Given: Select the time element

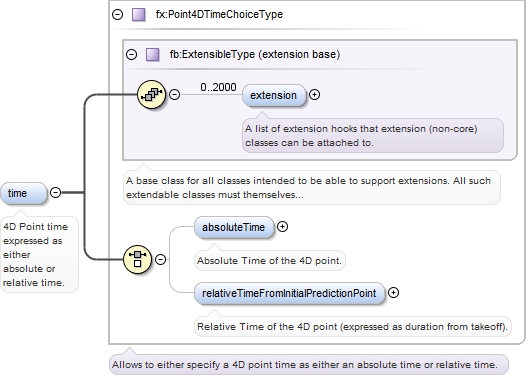Looking at the screenshot, I should pos(24,193).
